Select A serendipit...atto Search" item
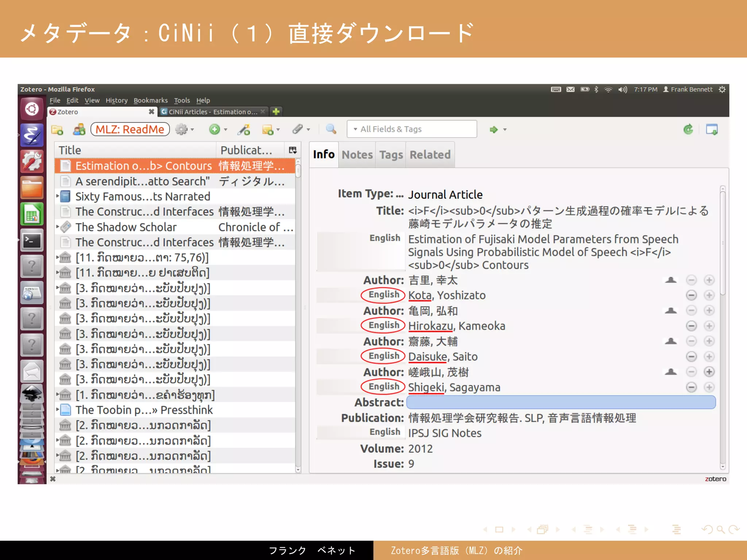 pos(175,181)
